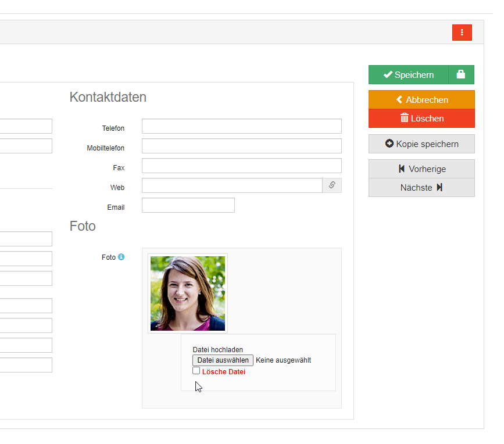The image size is (504, 444).
Task: Tick the Lösche Datei checkbox
Action: tap(196, 371)
